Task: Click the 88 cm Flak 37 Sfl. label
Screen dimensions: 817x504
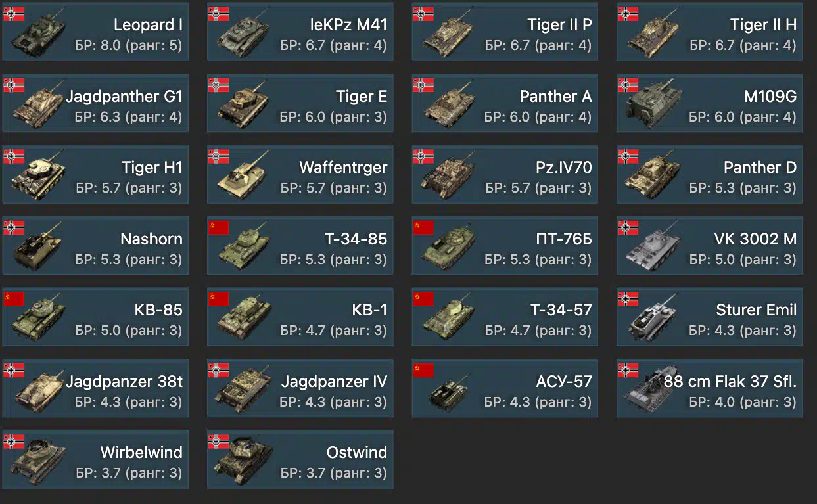Action: (x=730, y=381)
